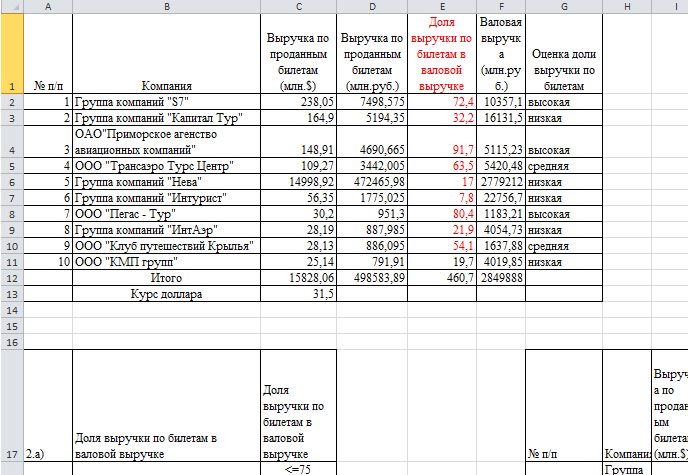Select row 2 header

(12, 102)
